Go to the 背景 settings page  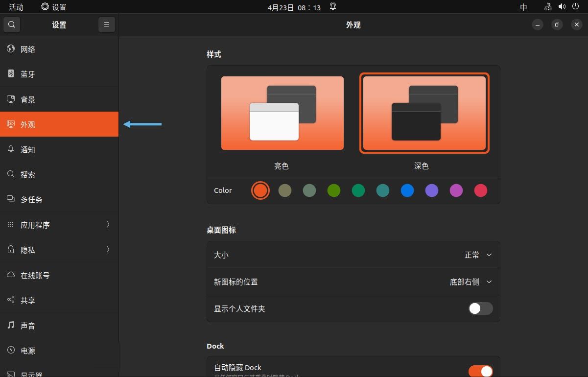[x=59, y=99]
